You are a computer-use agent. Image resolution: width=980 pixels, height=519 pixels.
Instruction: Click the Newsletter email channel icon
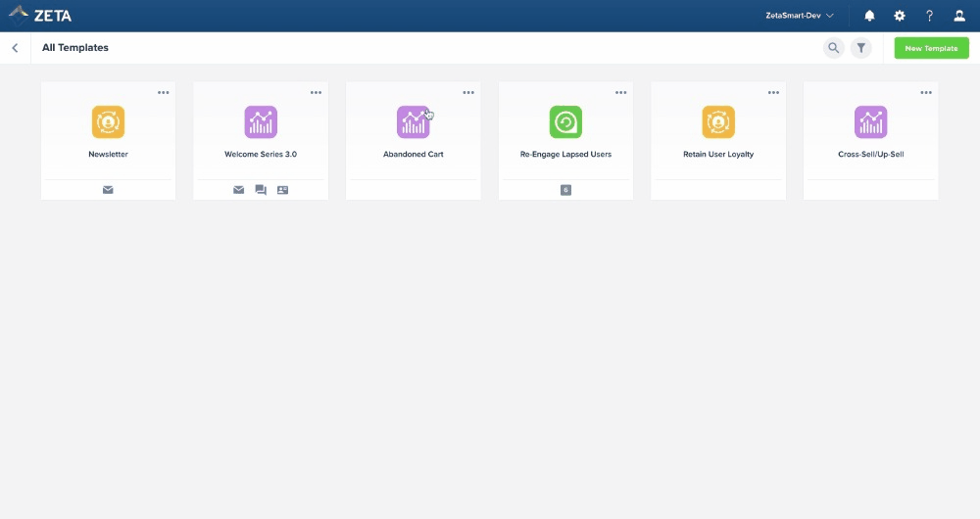coord(108,190)
